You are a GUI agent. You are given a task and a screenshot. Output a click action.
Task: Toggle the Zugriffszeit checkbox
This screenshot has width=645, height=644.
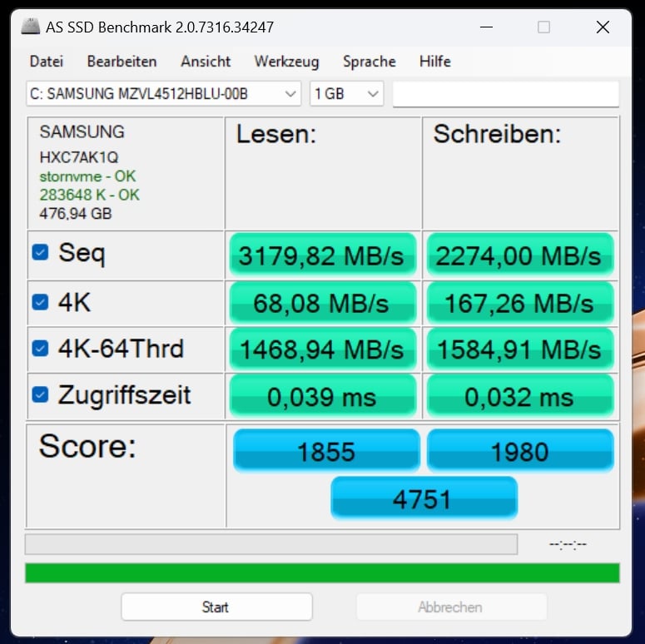(40, 394)
